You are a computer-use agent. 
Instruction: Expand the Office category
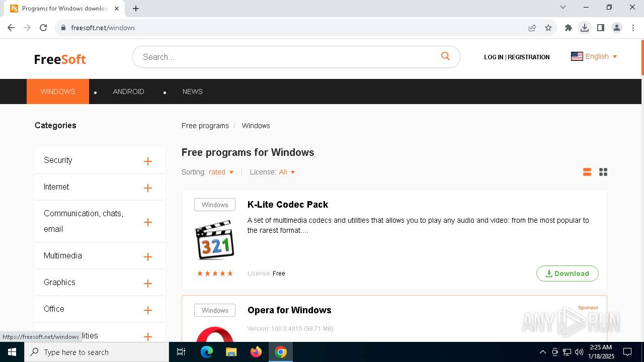(x=148, y=310)
